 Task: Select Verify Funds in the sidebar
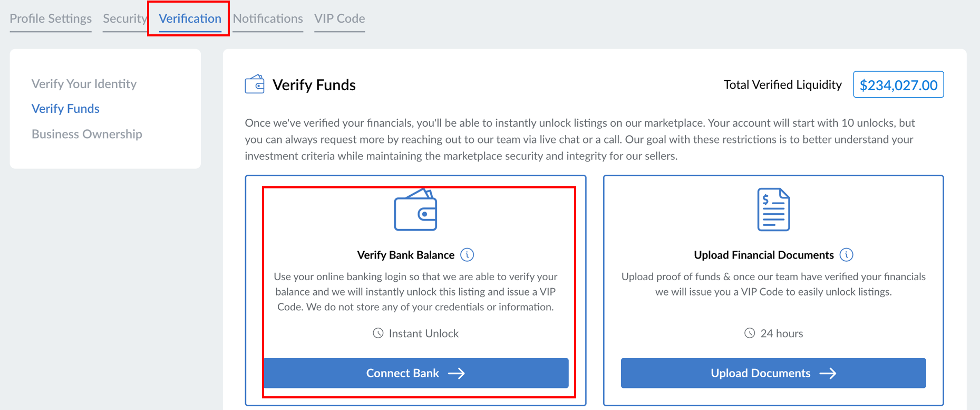point(65,109)
